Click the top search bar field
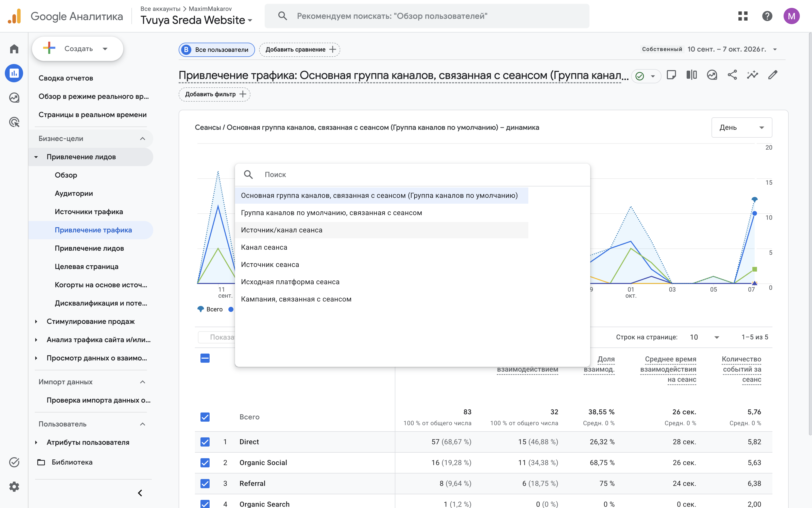The image size is (812, 508). tap(427, 16)
